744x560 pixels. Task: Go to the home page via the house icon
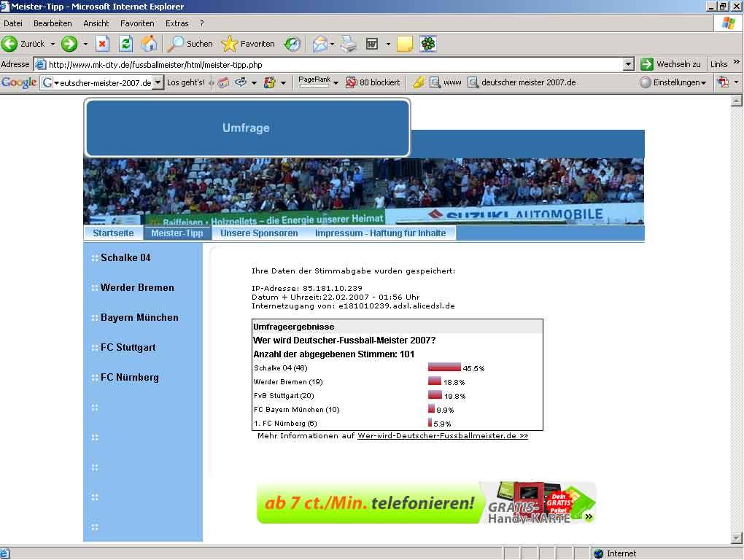click(x=149, y=44)
